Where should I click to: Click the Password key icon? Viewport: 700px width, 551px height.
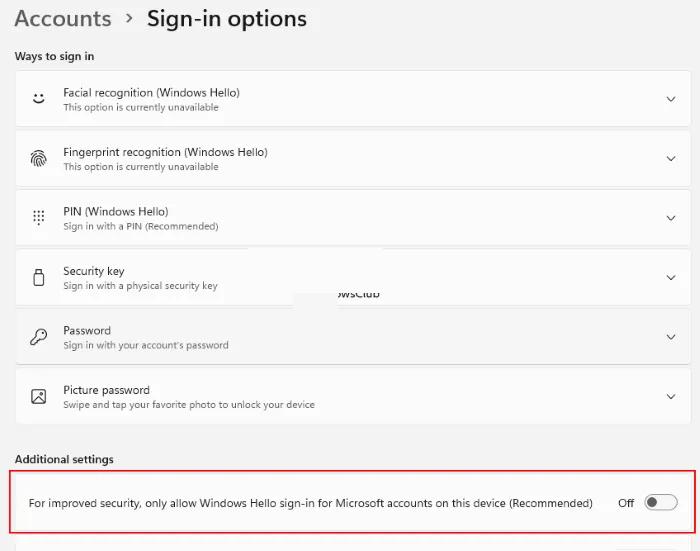39,337
